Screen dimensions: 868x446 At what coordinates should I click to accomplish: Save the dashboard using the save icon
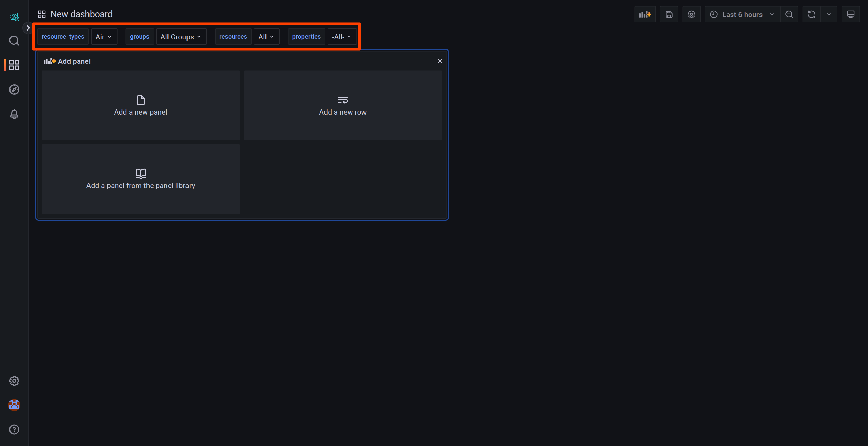click(669, 14)
